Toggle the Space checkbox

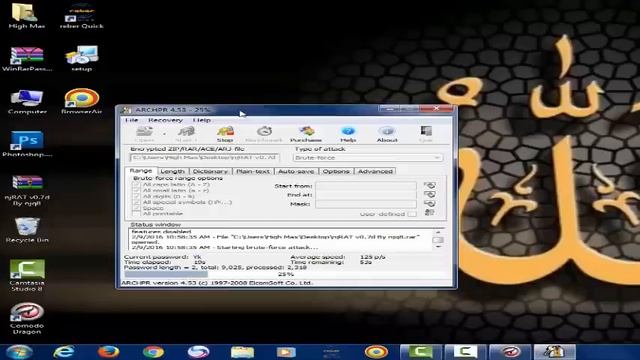136,208
